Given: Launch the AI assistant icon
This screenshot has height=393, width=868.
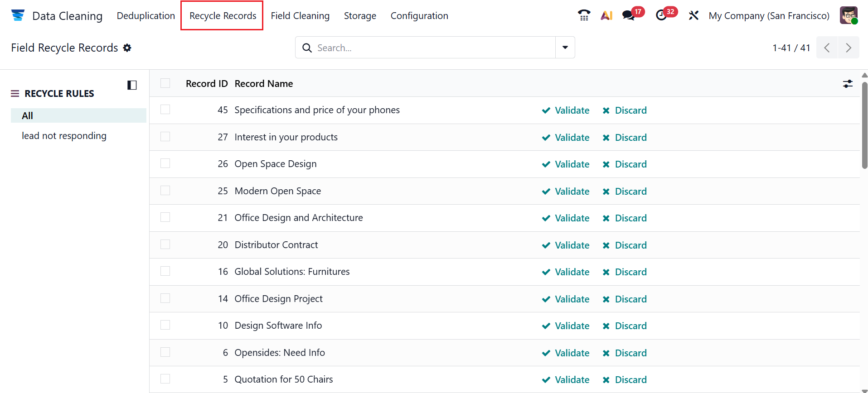Looking at the screenshot, I should tap(606, 15).
